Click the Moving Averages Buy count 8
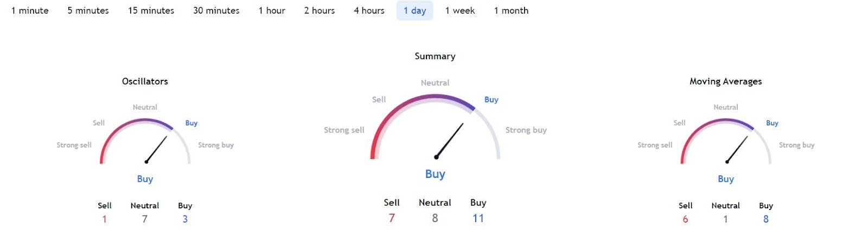Screen dimensions: 868x242 tap(765, 219)
